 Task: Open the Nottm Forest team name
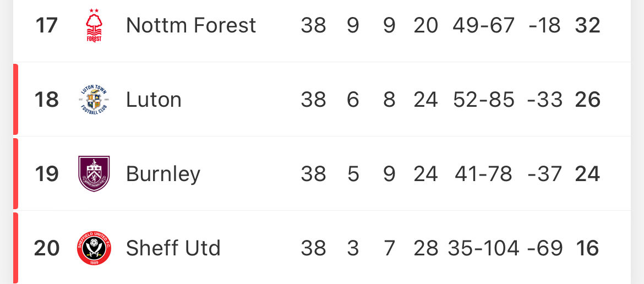click(191, 25)
